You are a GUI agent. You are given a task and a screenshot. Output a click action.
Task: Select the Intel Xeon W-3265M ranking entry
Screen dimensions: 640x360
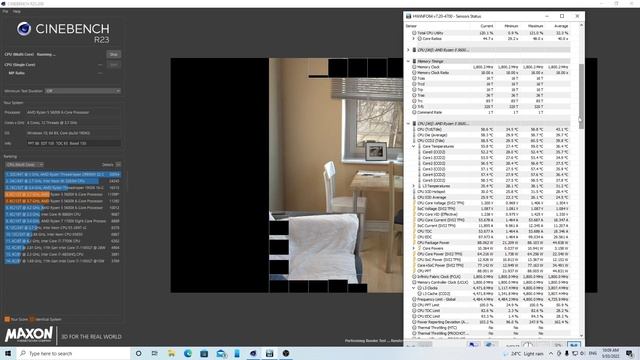[62, 181]
